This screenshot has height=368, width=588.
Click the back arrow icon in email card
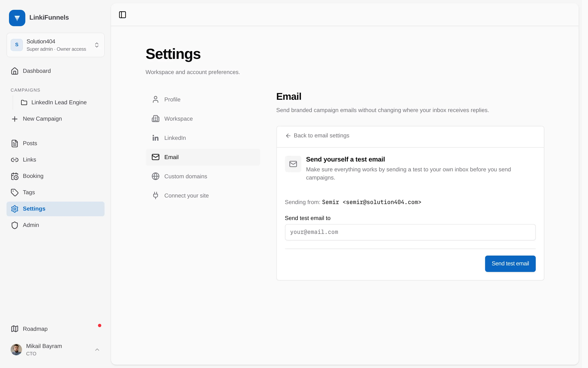pos(288,136)
